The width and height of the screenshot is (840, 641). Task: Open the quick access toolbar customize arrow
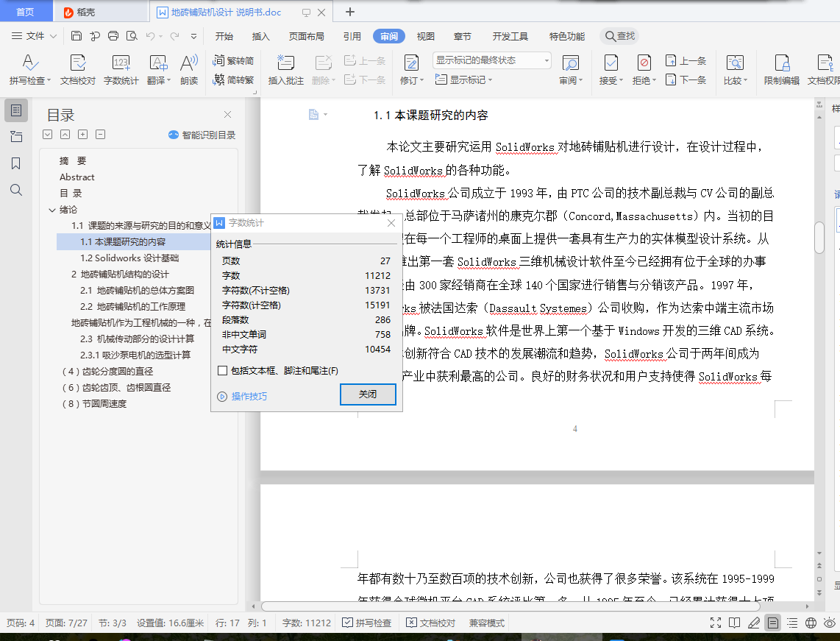click(x=193, y=37)
